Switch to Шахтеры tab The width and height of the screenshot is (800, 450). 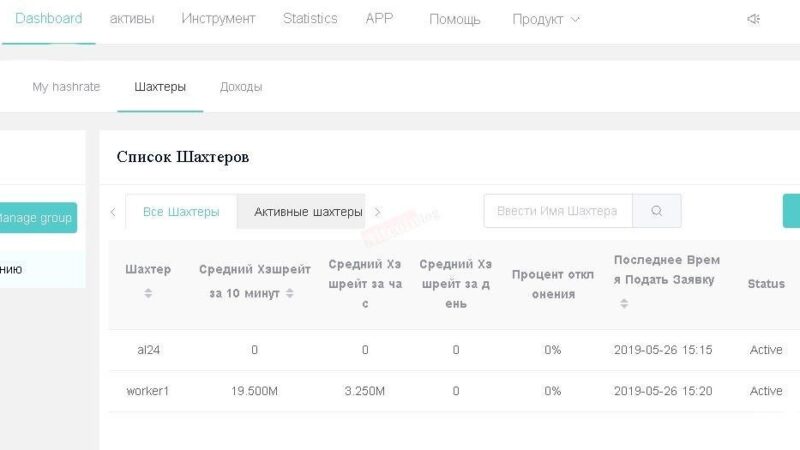[160, 87]
